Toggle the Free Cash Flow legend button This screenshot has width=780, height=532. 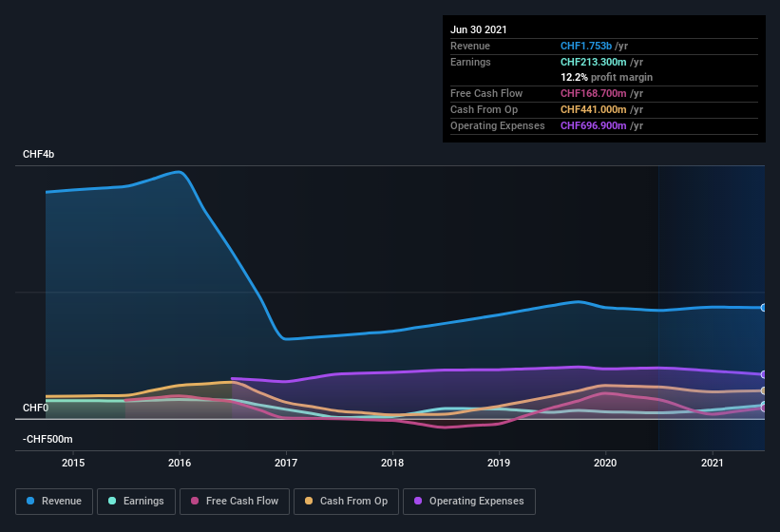click(x=235, y=502)
